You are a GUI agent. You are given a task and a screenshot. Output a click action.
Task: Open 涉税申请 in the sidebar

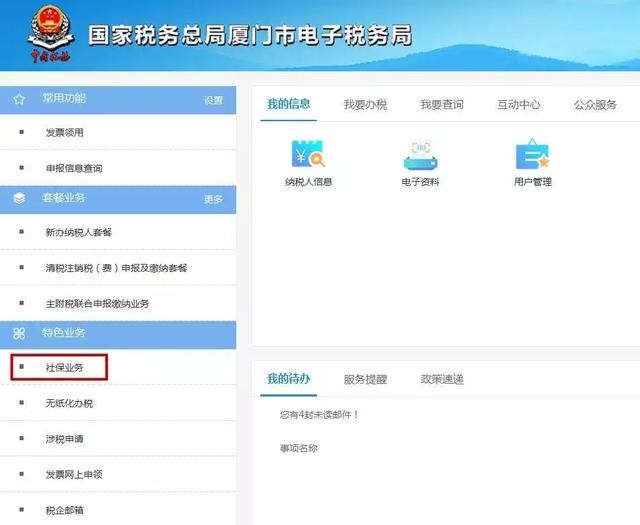pyautogui.click(x=64, y=438)
